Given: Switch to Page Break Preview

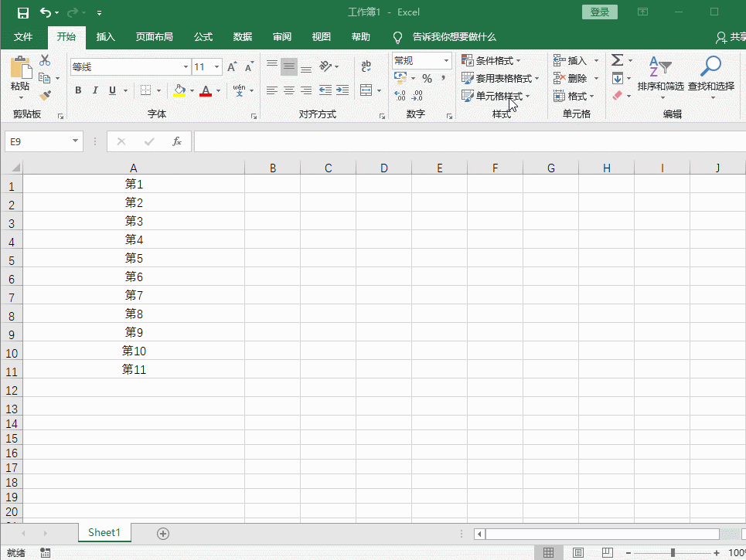Looking at the screenshot, I should [x=608, y=552].
